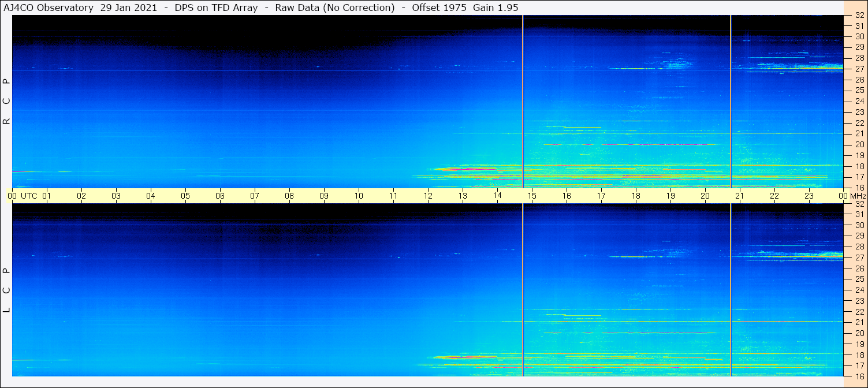This screenshot has width=868, height=388.
Task: Click the "12" hour label on the time axis
Action: pos(428,196)
